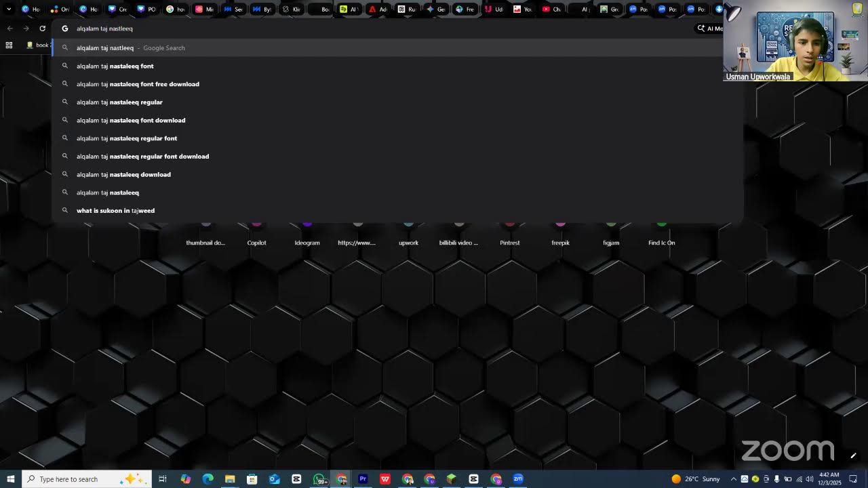This screenshot has width=868, height=488.
Task: Open Task View on the taskbar
Action: coord(163,479)
